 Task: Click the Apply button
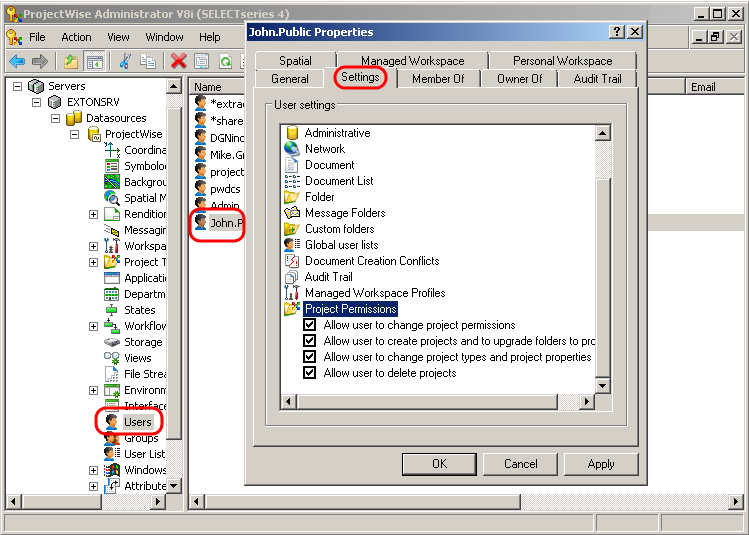pyautogui.click(x=601, y=464)
